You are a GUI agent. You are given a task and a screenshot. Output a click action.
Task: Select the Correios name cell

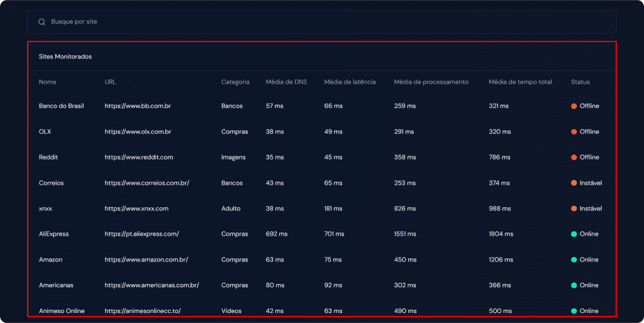pyautogui.click(x=52, y=183)
